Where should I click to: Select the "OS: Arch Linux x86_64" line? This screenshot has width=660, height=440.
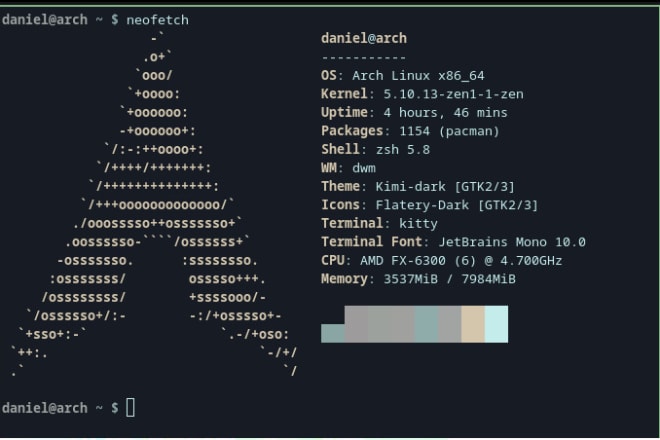pos(402,76)
